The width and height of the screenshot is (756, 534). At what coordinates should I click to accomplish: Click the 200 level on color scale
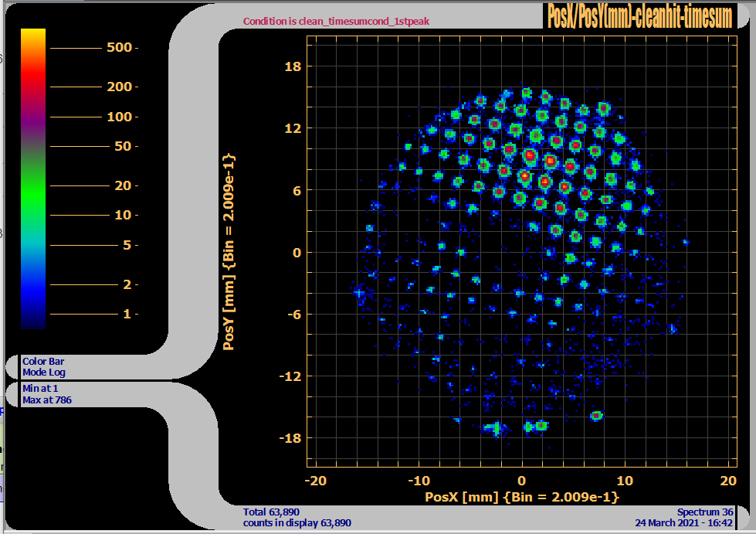pos(119,87)
